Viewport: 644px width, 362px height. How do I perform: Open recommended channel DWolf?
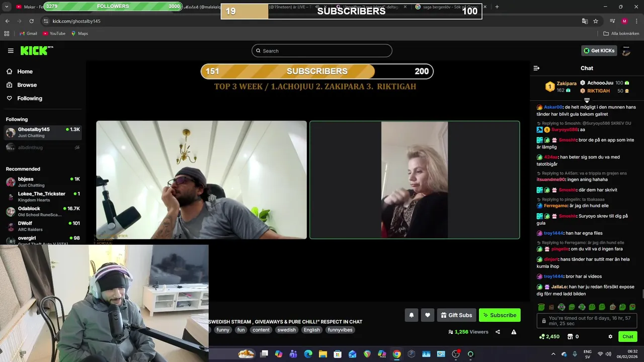[x=43, y=226]
